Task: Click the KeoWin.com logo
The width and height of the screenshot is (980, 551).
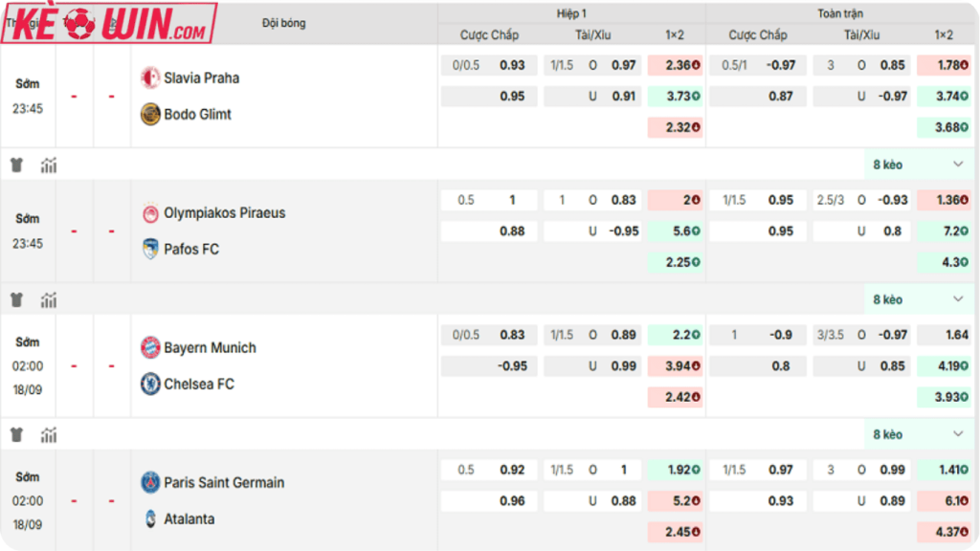Action: 108,23
